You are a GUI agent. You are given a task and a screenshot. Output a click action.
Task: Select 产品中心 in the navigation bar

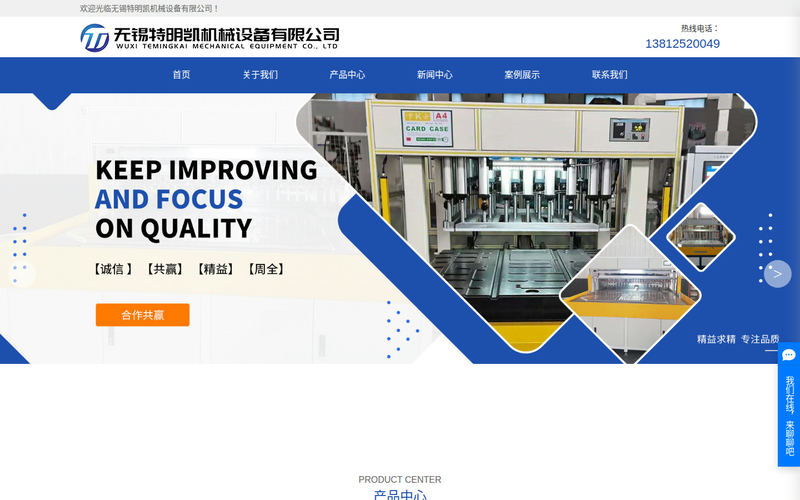[x=347, y=75]
